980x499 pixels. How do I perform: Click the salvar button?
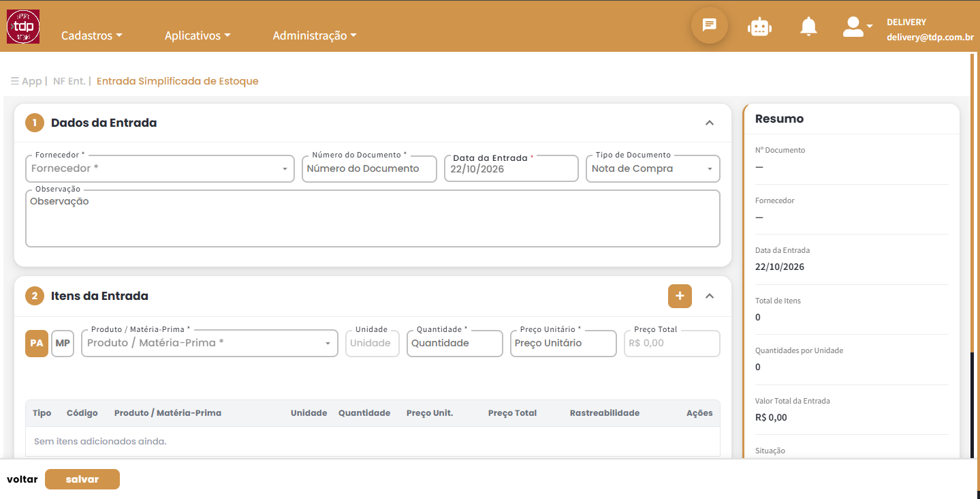82,479
